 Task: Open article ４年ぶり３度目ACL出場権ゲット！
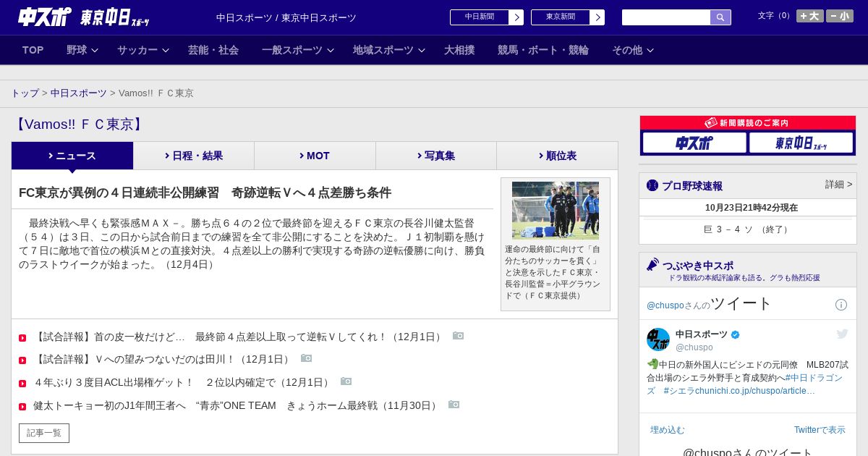pos(184,382)
